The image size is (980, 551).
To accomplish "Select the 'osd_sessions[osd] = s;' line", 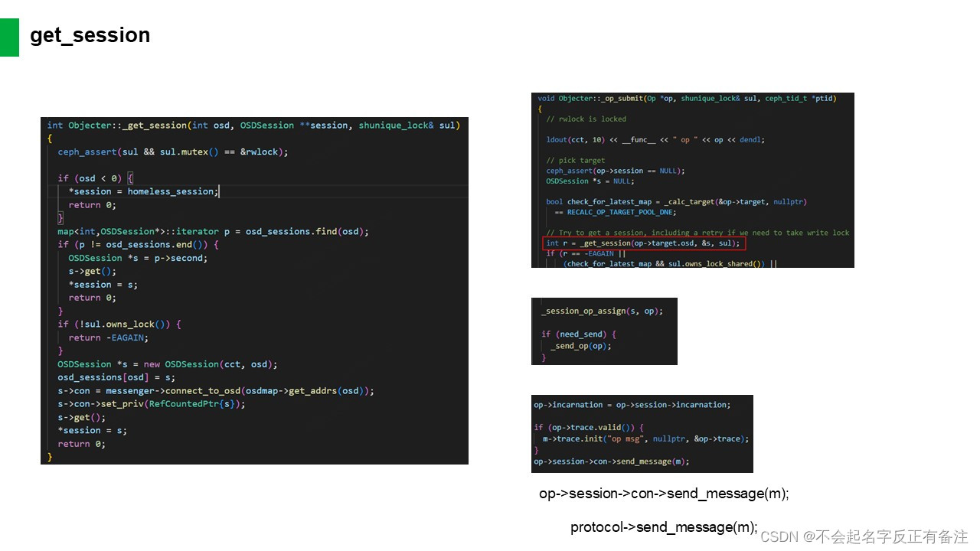I will pyautogui.click(x=116, y=377).
